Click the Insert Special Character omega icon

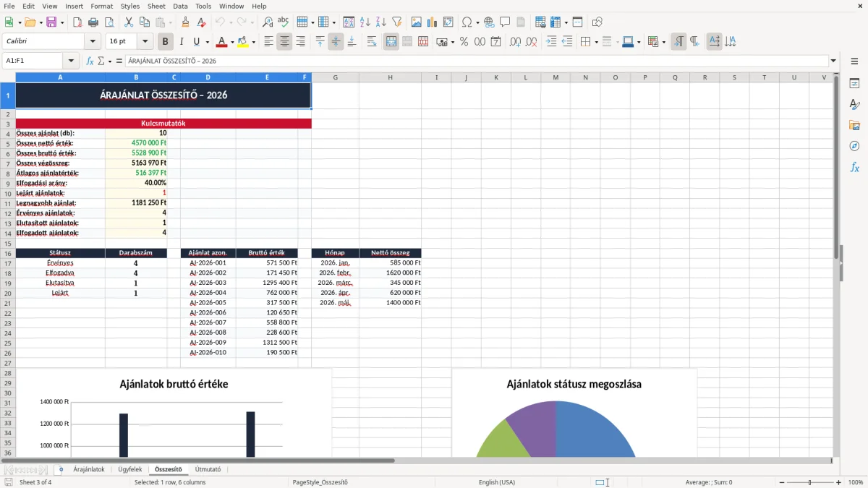click(x=467, y=22)
